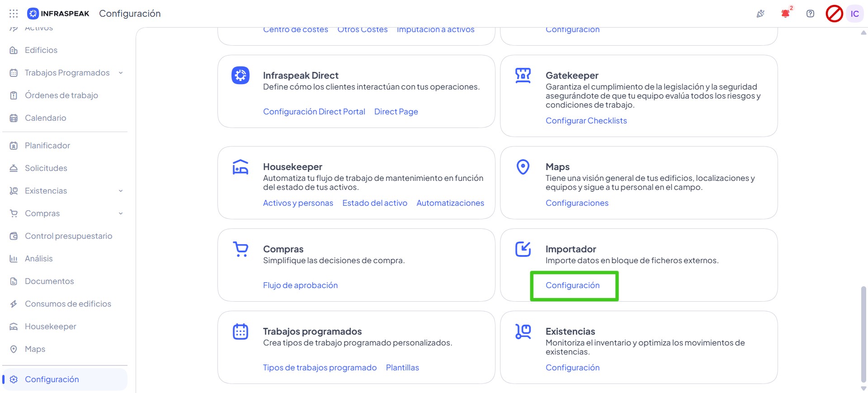Open Estado del activo link
Screen dimensions: 868x393
[375, 203]
